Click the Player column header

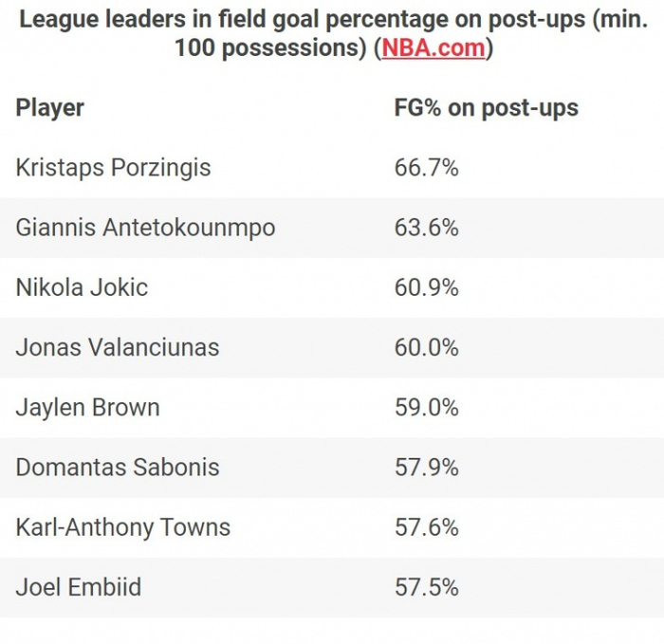click(x=50, y=108)
